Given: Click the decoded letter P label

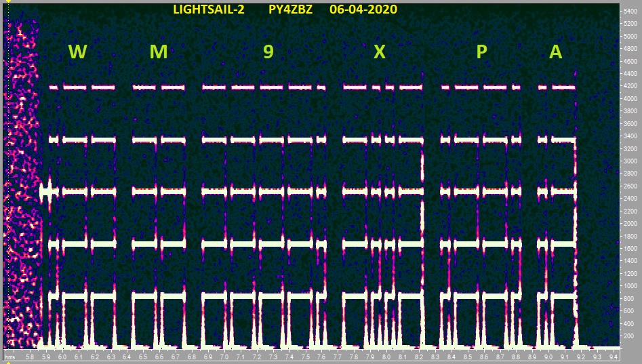Looking at the screenshot, I should 482,52.
